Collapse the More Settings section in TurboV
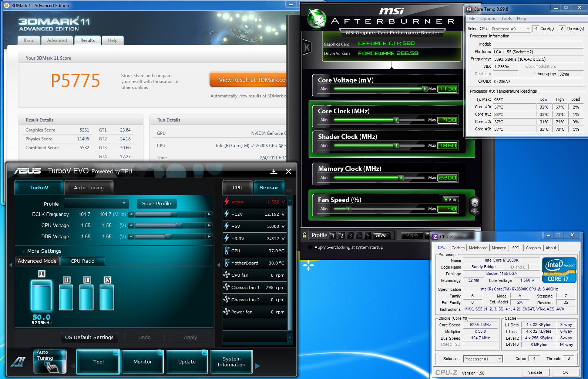This screenshot has width=588, height=379. click(x=24, y=251)
